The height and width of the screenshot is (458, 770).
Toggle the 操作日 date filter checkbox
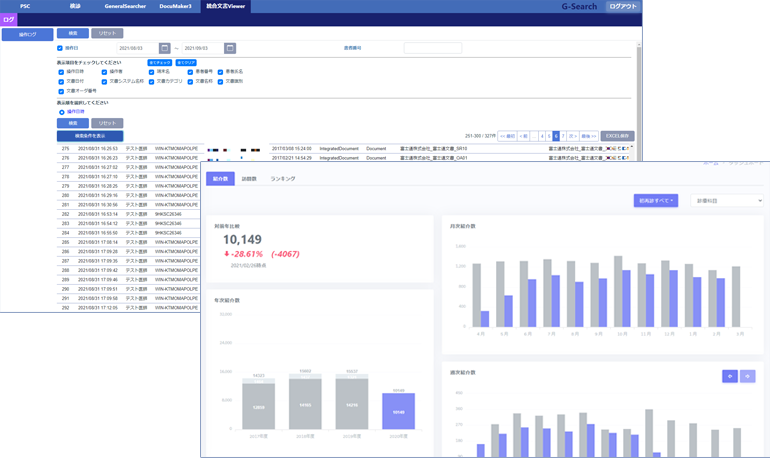60,48
